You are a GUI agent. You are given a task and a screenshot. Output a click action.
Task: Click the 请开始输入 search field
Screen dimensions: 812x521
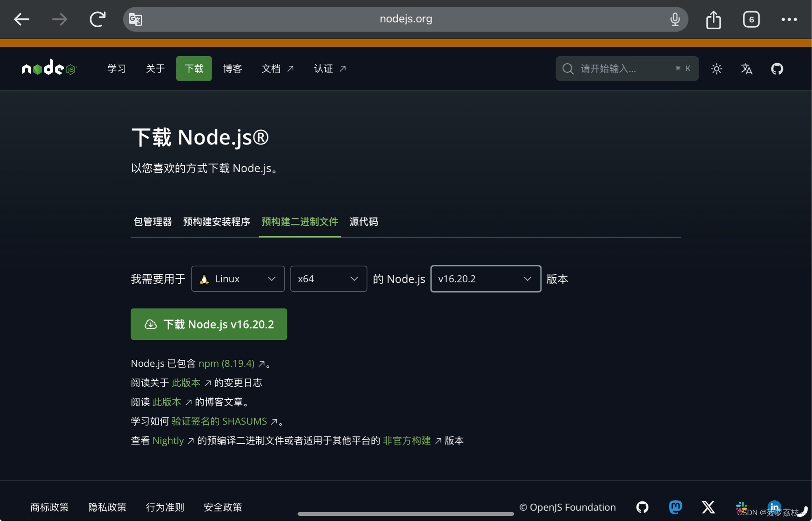(x=626, y=68)
